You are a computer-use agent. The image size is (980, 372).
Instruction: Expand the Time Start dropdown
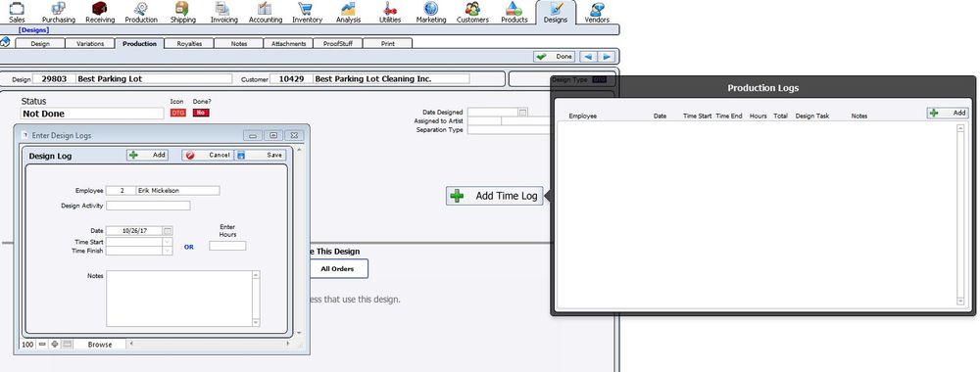pyautogui.click(x=168, y=242)
